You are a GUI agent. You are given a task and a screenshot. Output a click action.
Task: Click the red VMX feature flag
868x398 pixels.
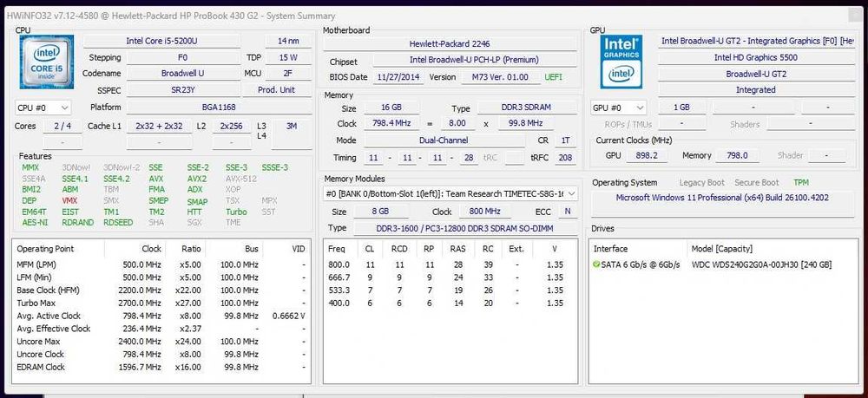click(69, 200)
